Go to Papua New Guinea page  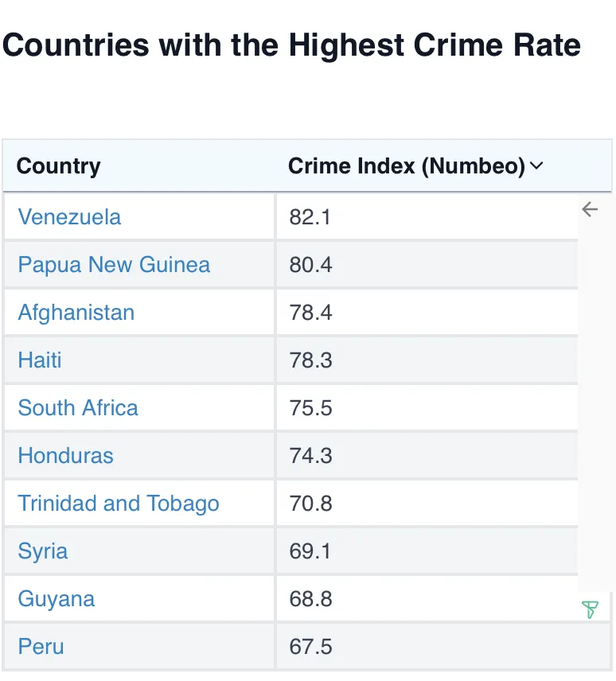114,265
